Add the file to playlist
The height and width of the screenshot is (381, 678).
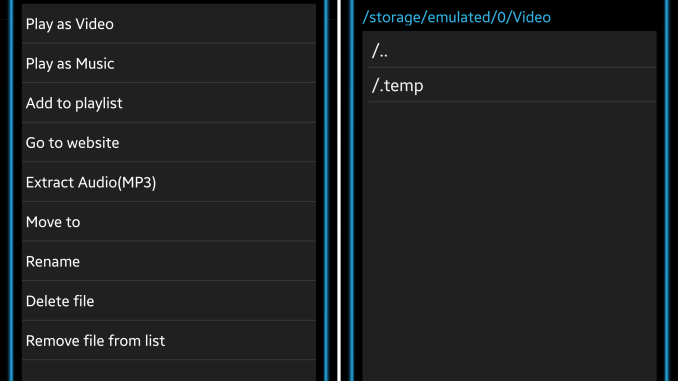169,103
